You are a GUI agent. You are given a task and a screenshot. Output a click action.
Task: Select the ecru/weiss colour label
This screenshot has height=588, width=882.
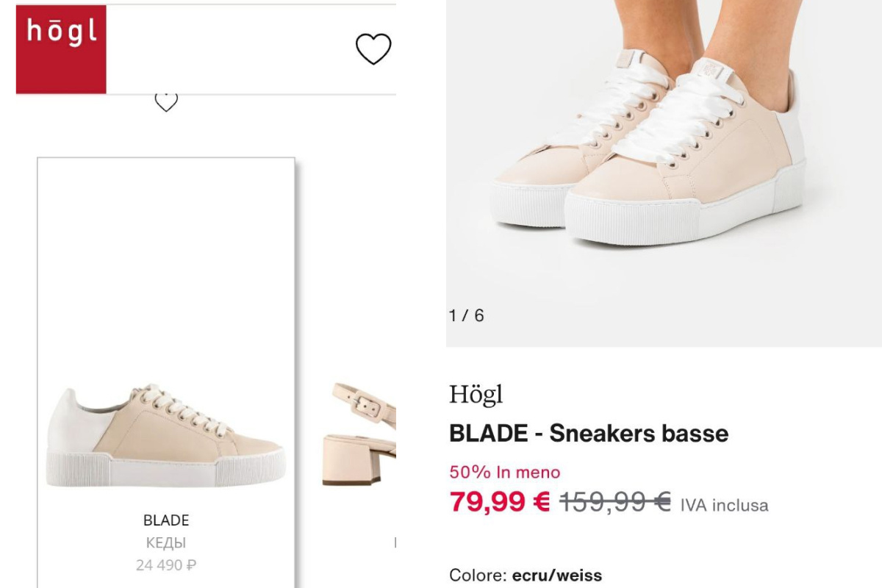point(557,576)
